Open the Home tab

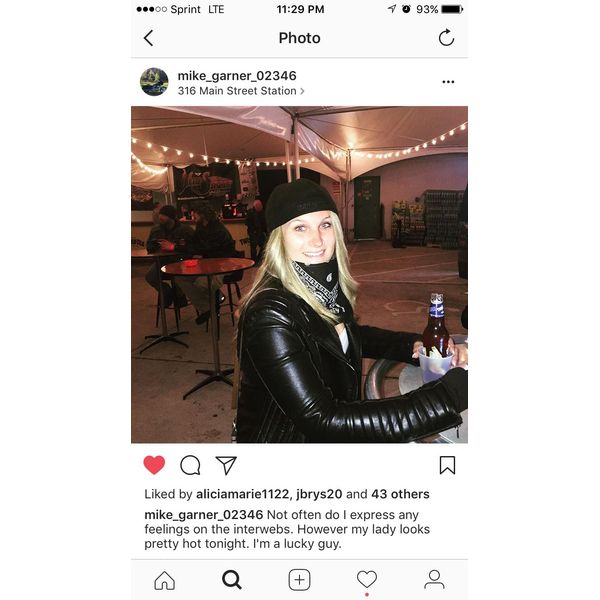165,580
